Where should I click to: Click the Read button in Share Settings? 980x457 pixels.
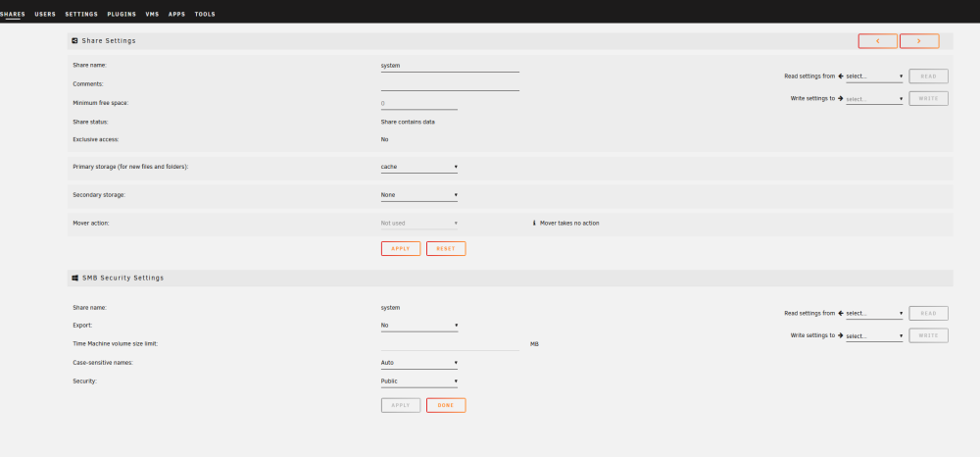tap(928, 76)
